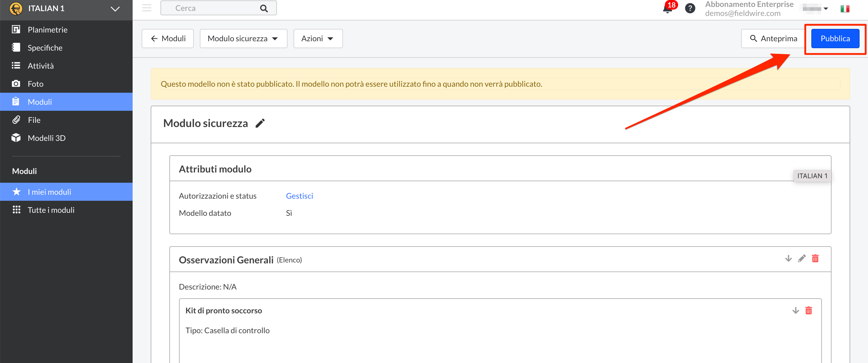
Task: Preview the form with Anteprima
Action: (x=774, y=38)
